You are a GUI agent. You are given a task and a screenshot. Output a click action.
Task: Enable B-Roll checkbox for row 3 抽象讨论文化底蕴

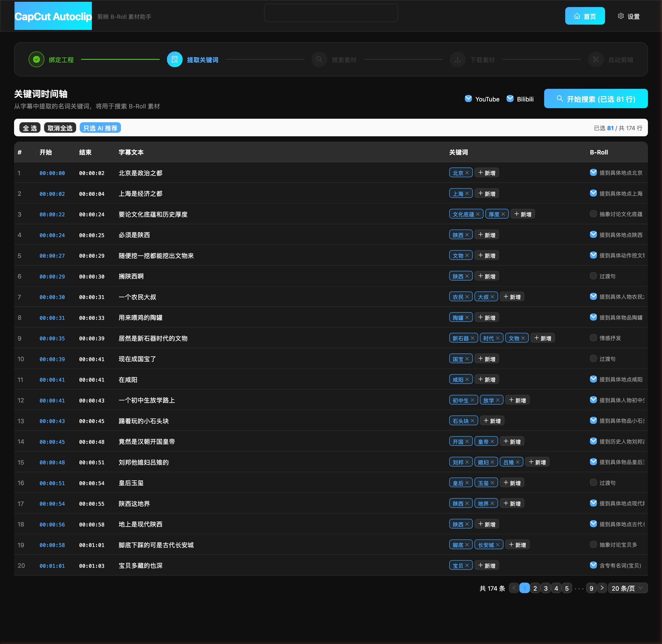click(x=593, y=214)
